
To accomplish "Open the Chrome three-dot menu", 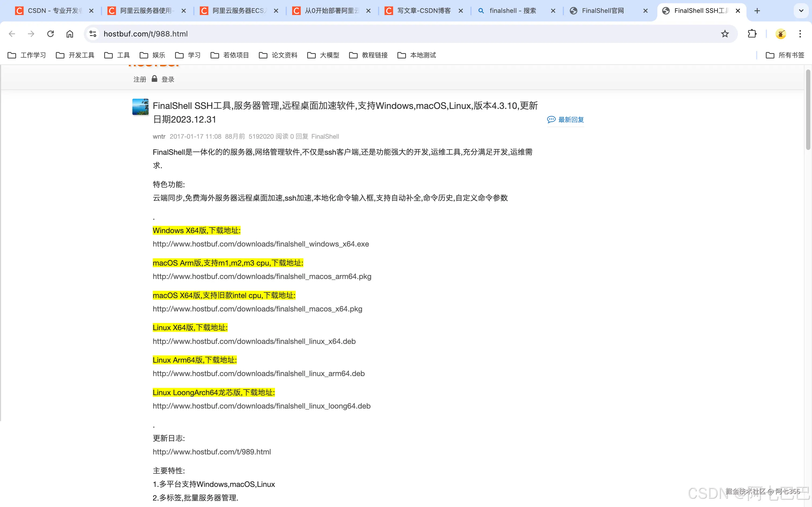I will point(801,34).
